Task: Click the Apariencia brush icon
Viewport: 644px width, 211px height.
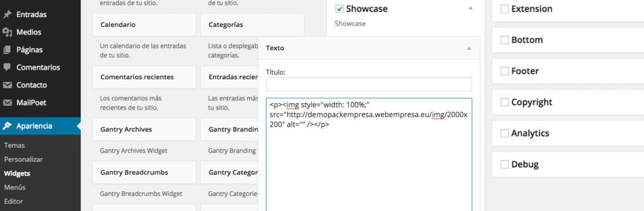Action: click(7, 126)
